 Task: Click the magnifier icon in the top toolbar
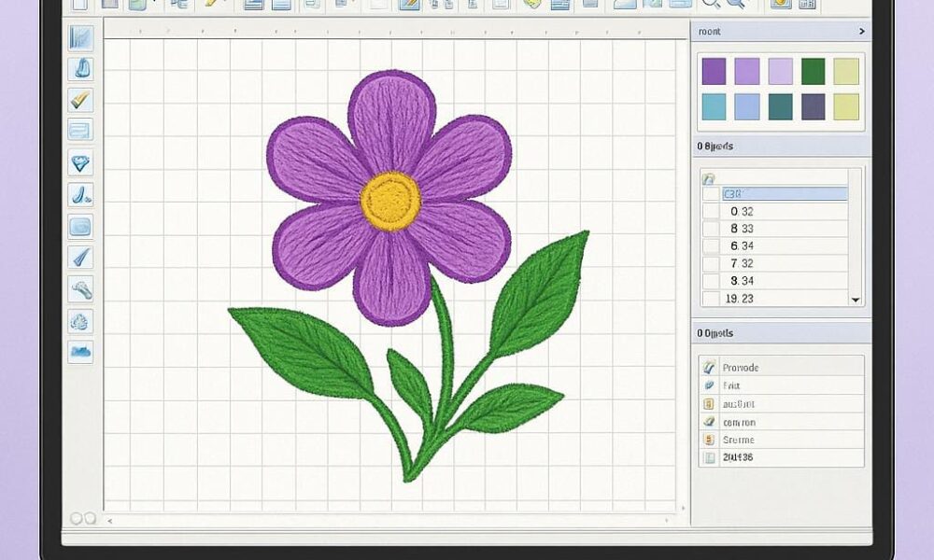pos(712,4)
